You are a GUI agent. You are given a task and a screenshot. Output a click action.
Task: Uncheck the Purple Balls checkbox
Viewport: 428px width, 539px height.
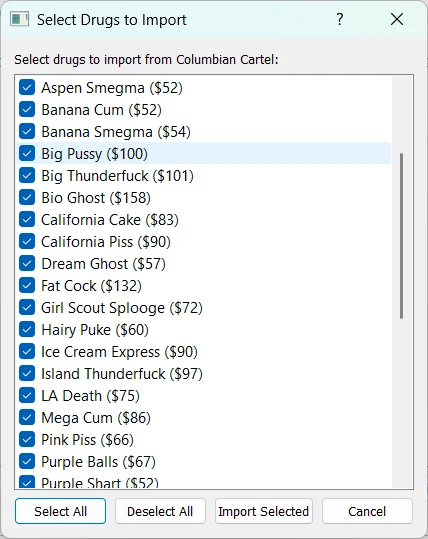point(27,461)
